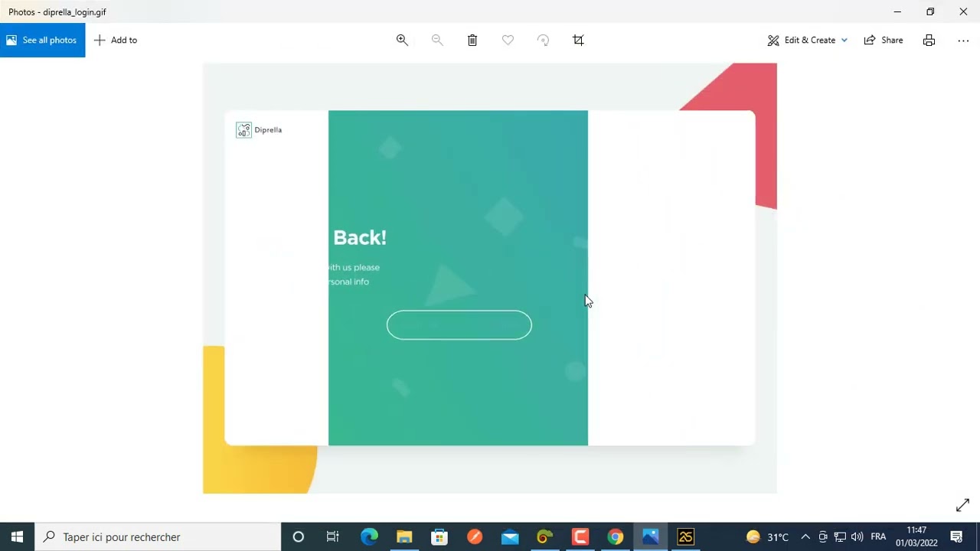This screenshot has height=551, width=980.
Task: Open the Add to menu
Action: (x=116, y=40)
